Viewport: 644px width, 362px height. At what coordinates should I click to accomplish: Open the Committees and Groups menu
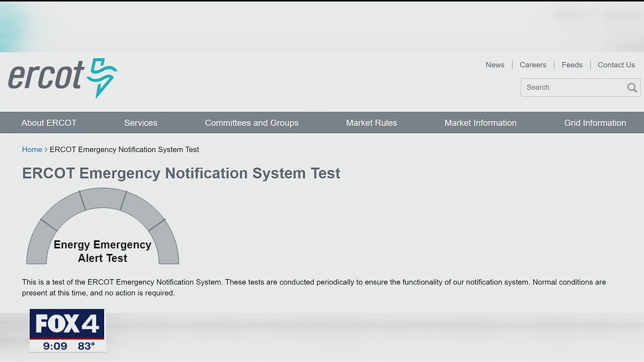[252, 123]
